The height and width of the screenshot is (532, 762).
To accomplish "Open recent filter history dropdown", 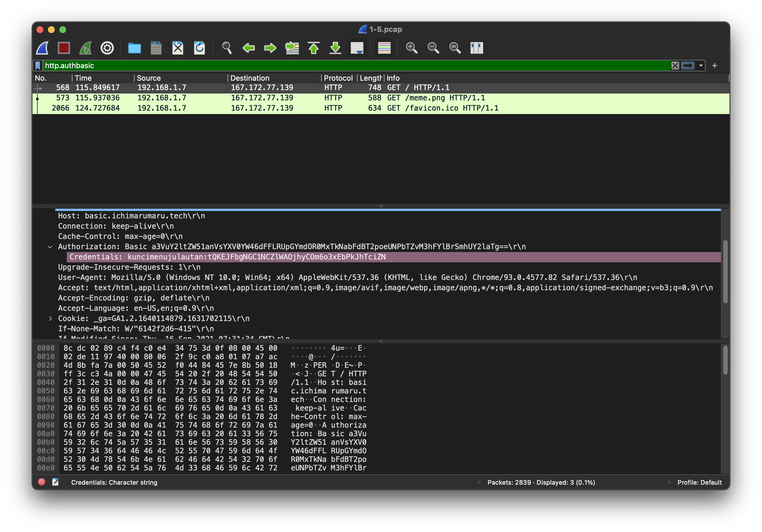I will 701,66.
